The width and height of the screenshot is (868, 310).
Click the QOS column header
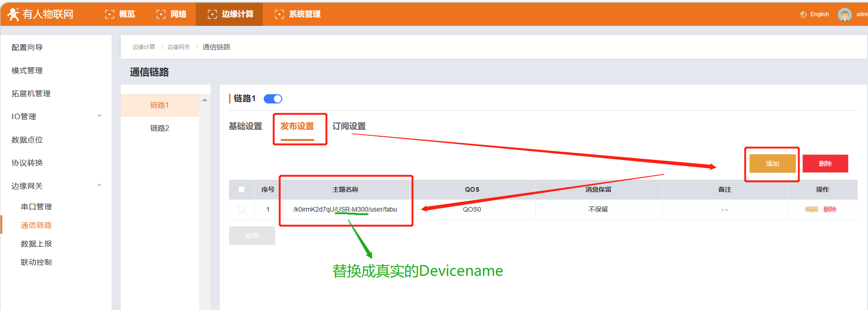pyautogui.click(x=472, y=189)
